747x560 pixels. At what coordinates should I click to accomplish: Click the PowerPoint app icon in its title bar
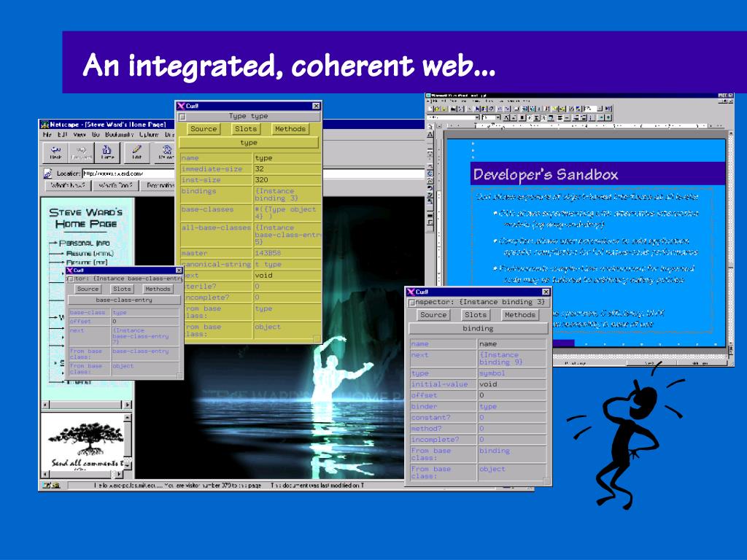428,96
